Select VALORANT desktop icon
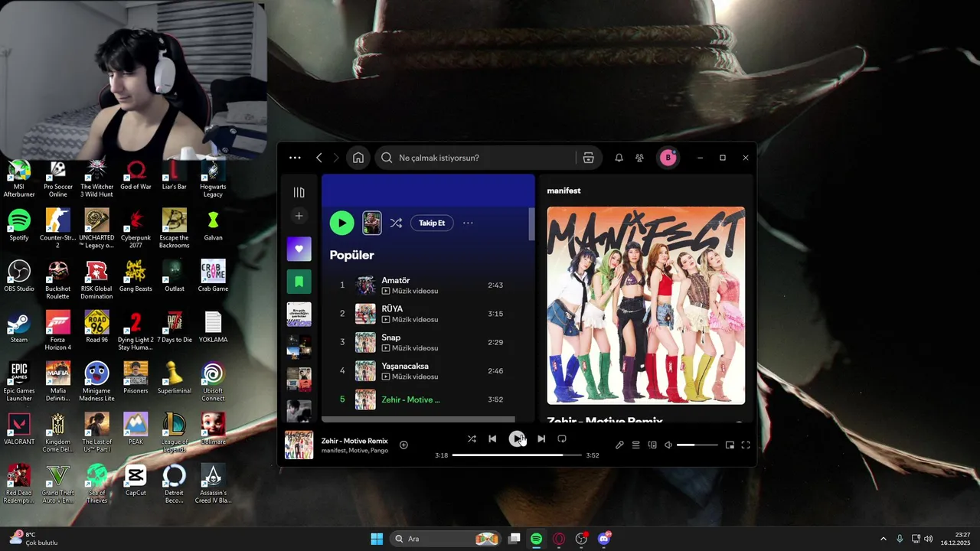This screenshot has height=551, width=980. [x=19, y=429]
